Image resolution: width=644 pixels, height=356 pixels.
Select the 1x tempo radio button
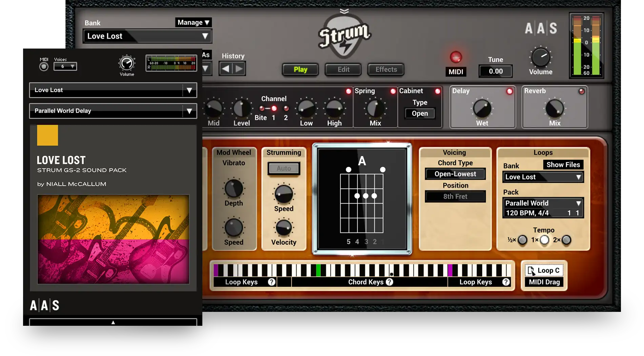pos(544,240)
